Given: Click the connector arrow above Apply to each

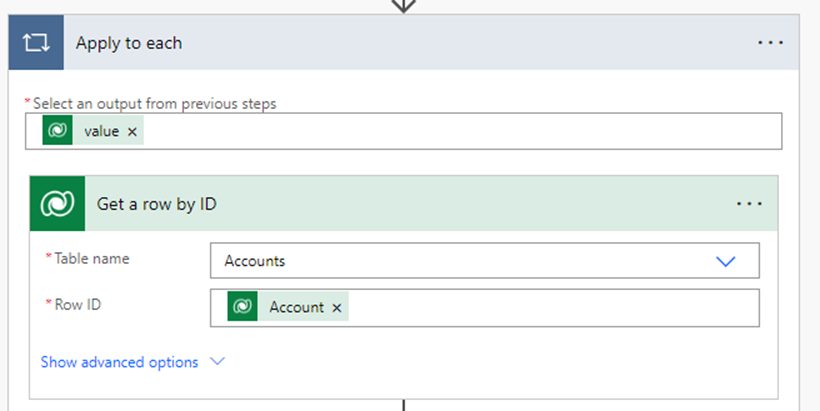Looking at the screenshot, I should (x=403, y=5).
